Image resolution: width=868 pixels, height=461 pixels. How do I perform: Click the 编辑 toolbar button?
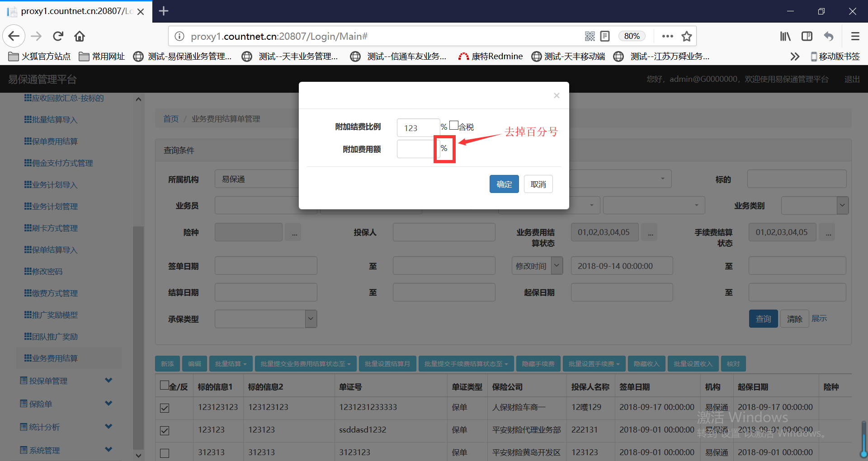pos(194,364)
